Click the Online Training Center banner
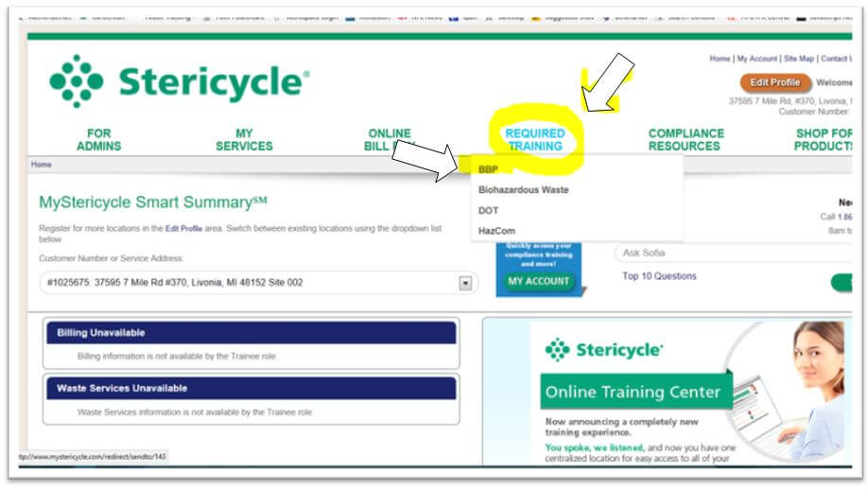The height and width of the screenshot is (491, 868). pos(636,392)
